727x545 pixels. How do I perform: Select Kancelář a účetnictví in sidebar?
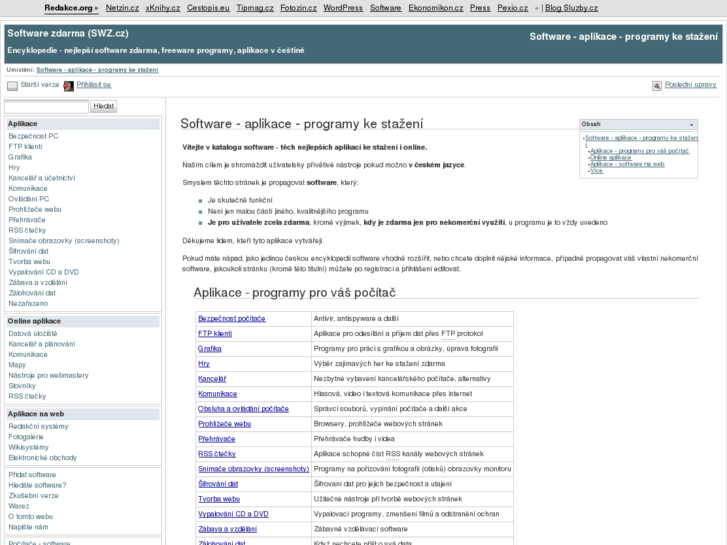pyautogui.click(x=42, y=178)
